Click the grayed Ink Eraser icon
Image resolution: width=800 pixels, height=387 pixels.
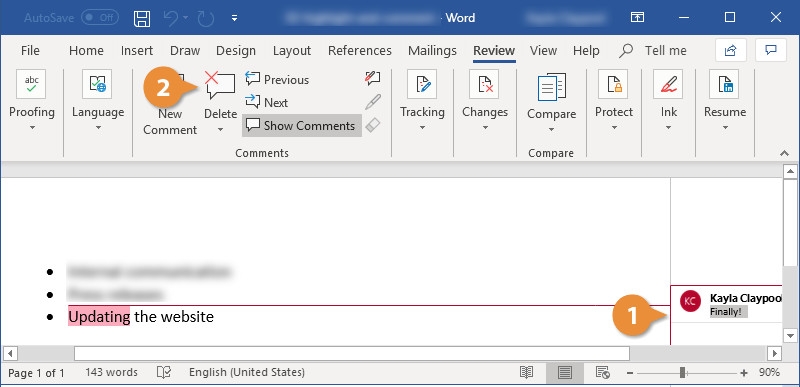[x=373, y=125]
